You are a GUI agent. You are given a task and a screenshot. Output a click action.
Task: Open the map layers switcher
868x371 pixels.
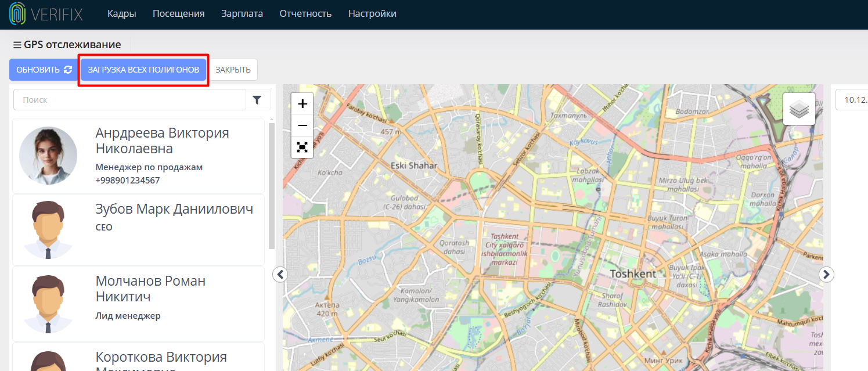[x=799, y=109]
